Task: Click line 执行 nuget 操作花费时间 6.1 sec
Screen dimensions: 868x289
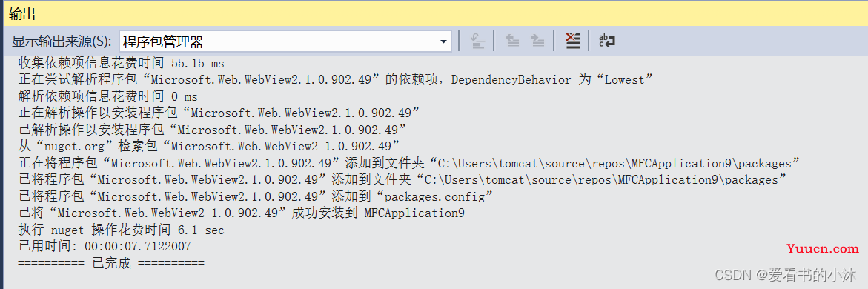Action: (122, 229)
